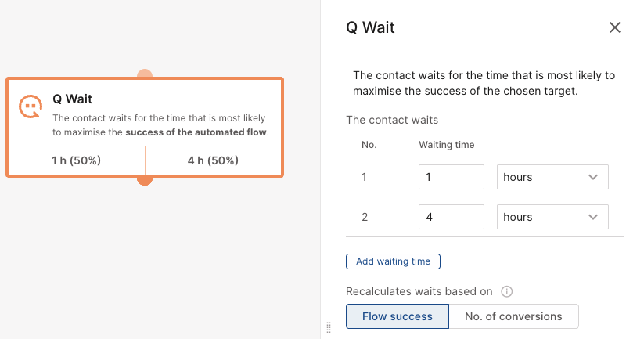Click the Q Wait heading in the side panel
644x339 pixels.
click(370, 27)
